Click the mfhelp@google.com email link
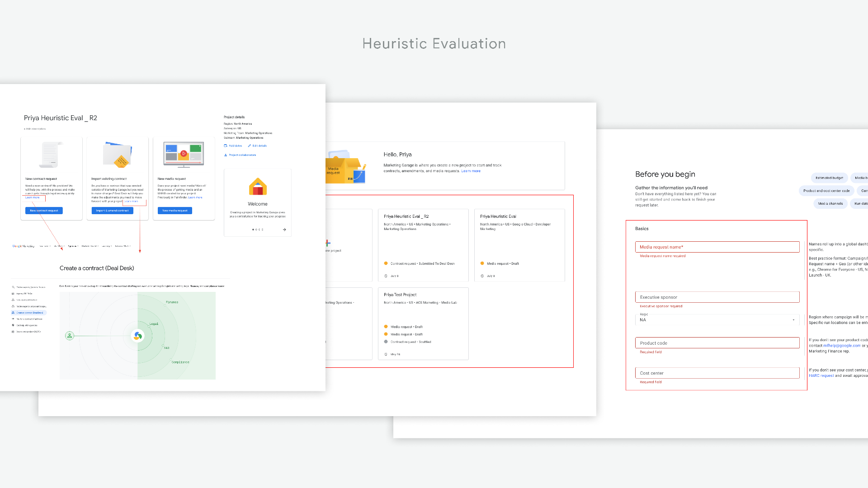Image resolution: width=868 pixels, height=488 pixels. pyautogui.click(x=842, y=346)
